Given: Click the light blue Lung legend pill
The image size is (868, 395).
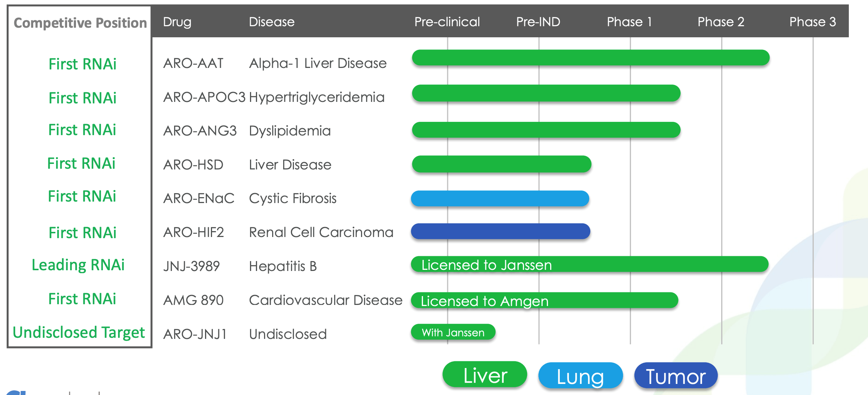Looking at the screenshot, I should (x=580, y=376).
